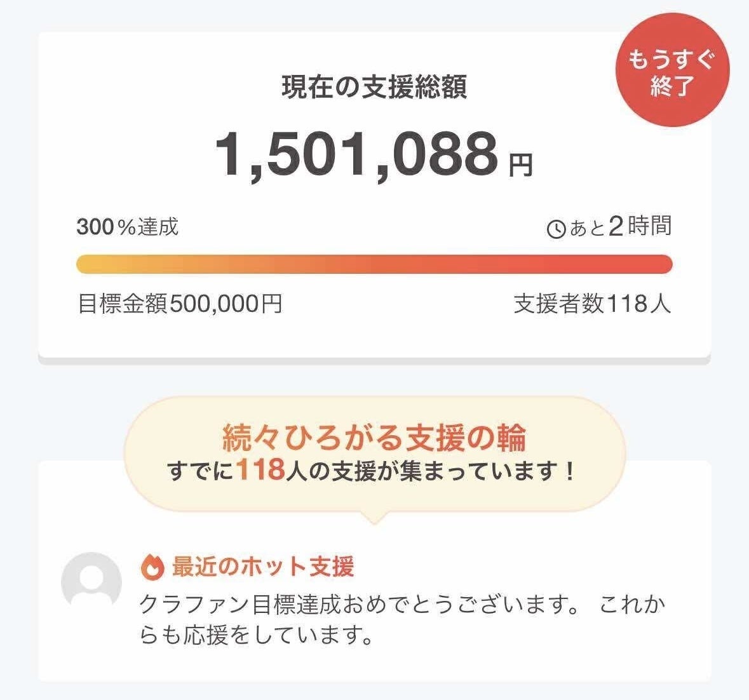Open the 支援者数118人 supporter count

tap(592, 304)
